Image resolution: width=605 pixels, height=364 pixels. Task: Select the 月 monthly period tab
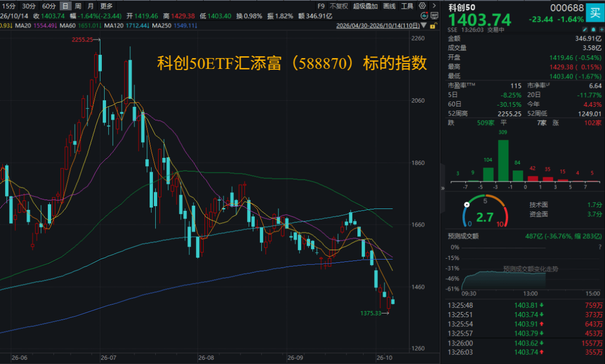pyautogui.click(x=91, y=6)
